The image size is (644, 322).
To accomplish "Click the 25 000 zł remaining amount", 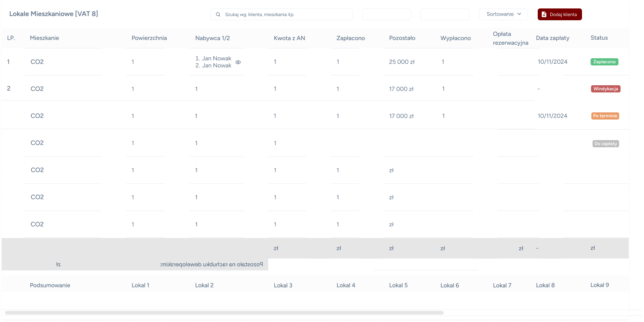I will 401,62.
